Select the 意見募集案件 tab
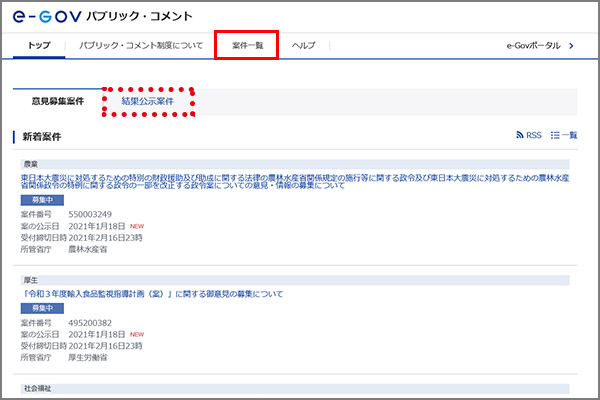 click(58, 101)
